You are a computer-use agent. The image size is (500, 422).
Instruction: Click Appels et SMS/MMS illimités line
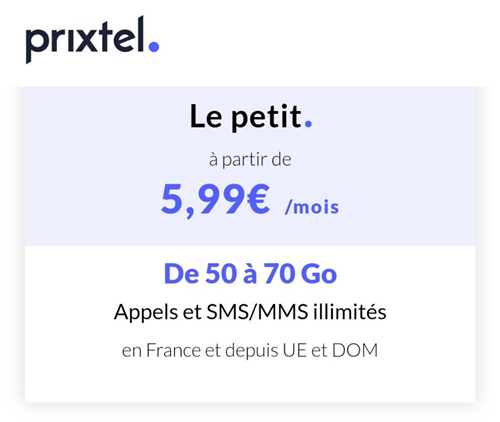click(250, 312)
